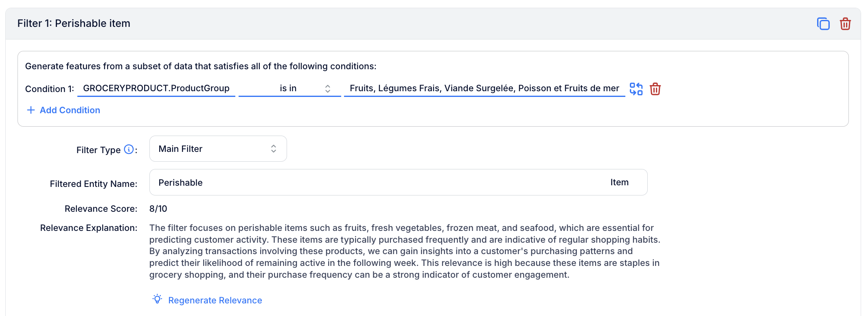Expand the Main Filter type dropdown
The width and height of the screenshot is (868, 316).
(x=218, y=149)
